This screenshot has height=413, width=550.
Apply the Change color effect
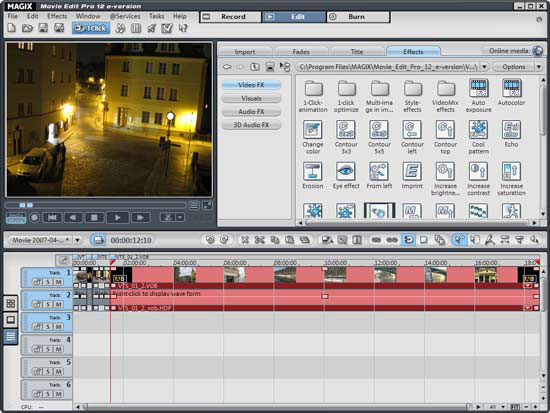pyautogui.click(x=313, y=137)
